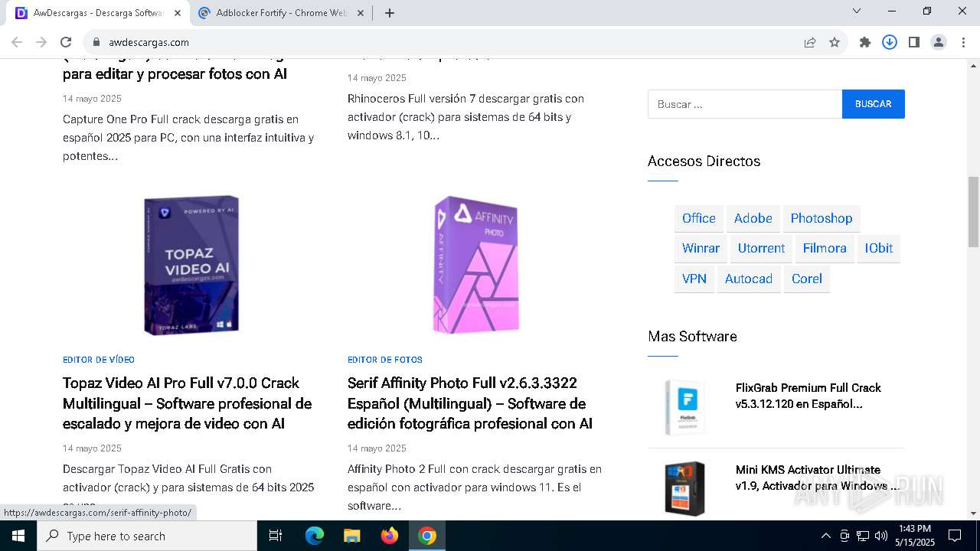Open the Affinity Photo box image

coord(476,265)
